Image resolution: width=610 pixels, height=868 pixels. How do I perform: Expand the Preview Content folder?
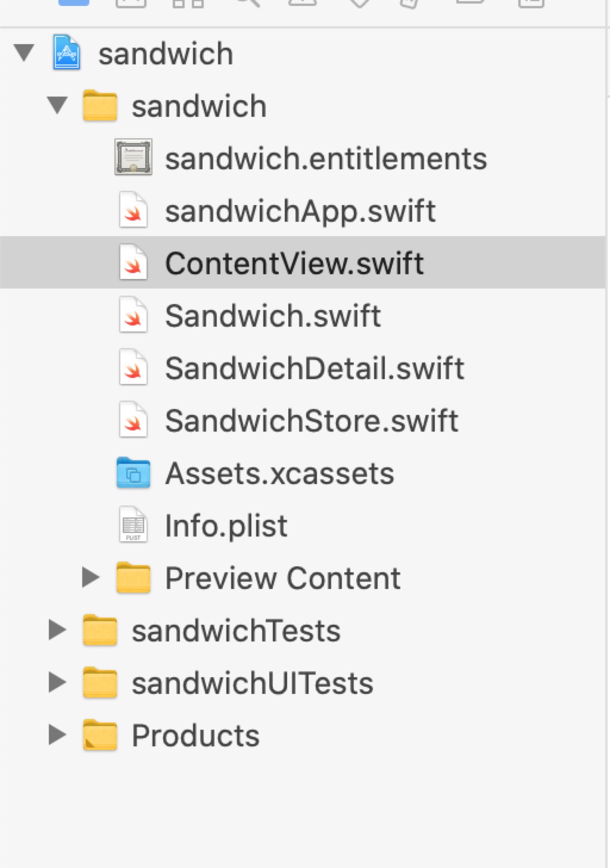coord(90,578)
